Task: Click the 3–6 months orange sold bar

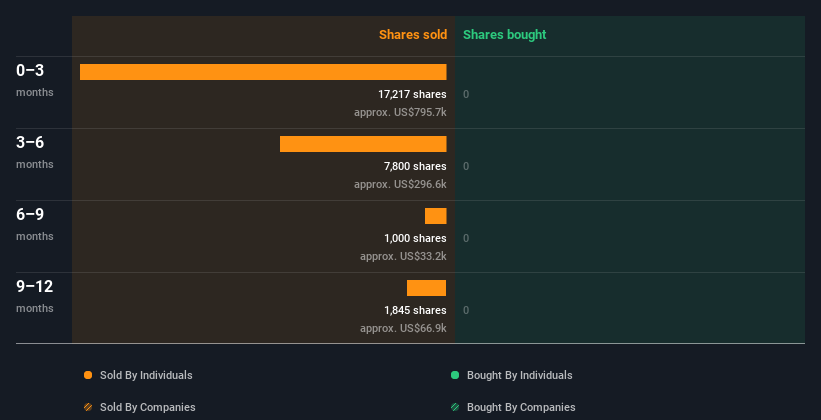Action: [x=363, y=144]
